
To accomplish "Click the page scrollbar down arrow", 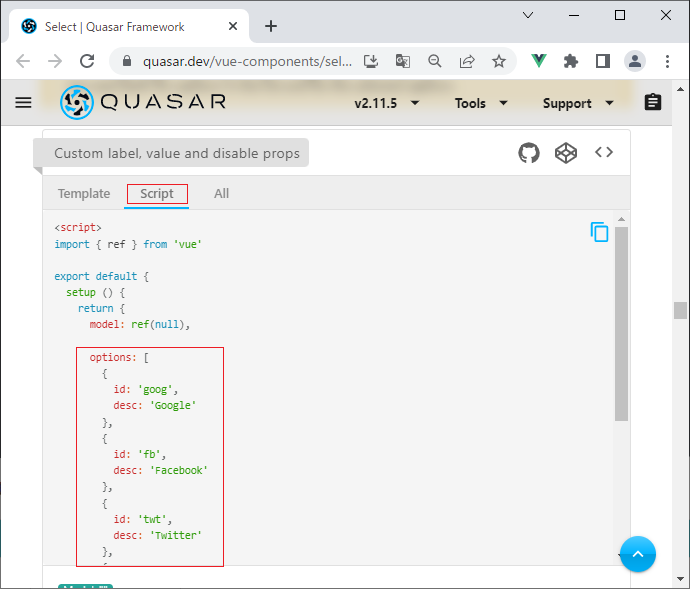I will coord(680,579).
